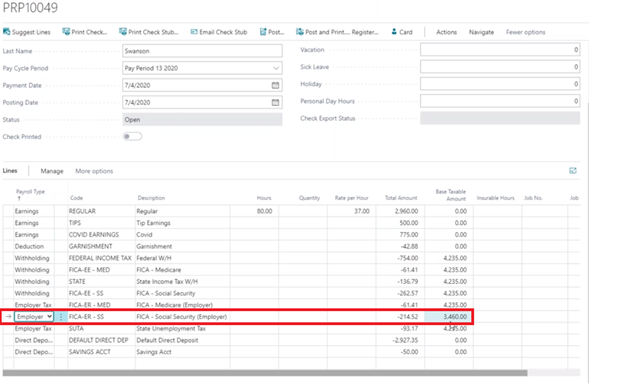Click the FICA-EE - SS code cell
The width and height of the screenshot is (623, 384).
[101, 293]
